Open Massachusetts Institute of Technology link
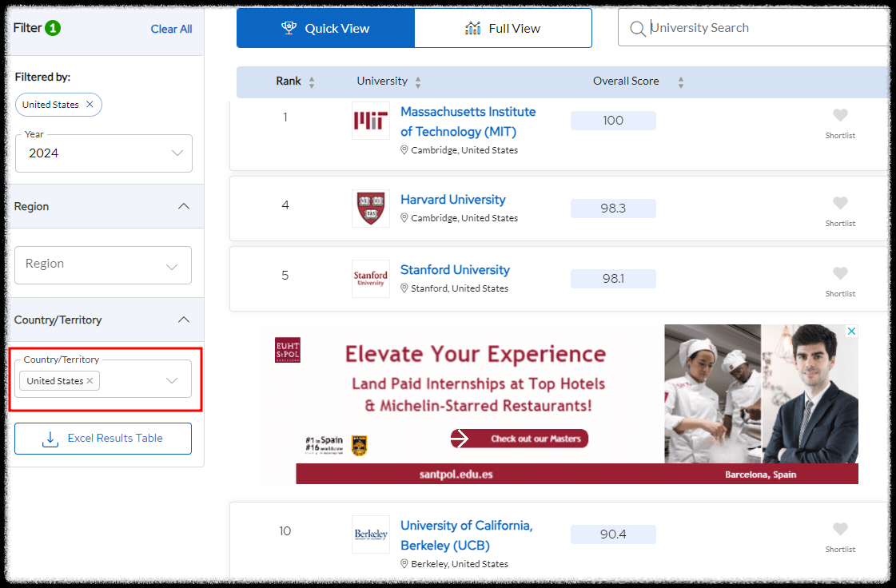896x588 pixels. click(x=468, y=121)
